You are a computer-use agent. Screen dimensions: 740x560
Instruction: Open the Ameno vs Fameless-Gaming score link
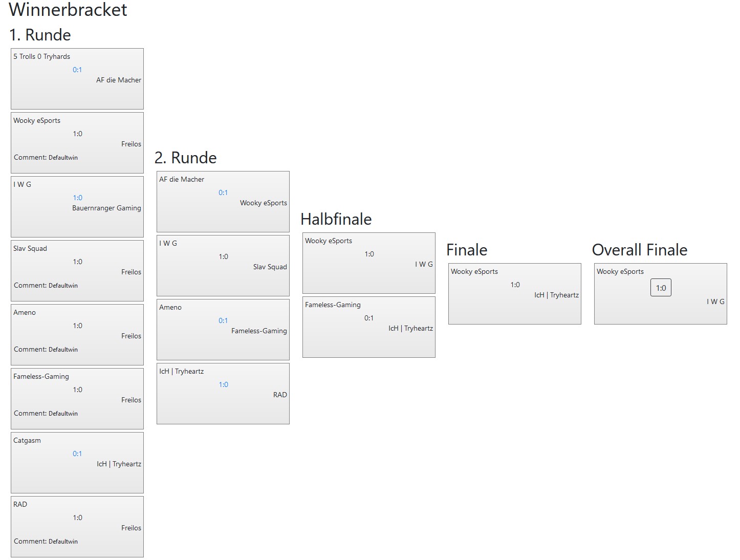coord(223,320)
